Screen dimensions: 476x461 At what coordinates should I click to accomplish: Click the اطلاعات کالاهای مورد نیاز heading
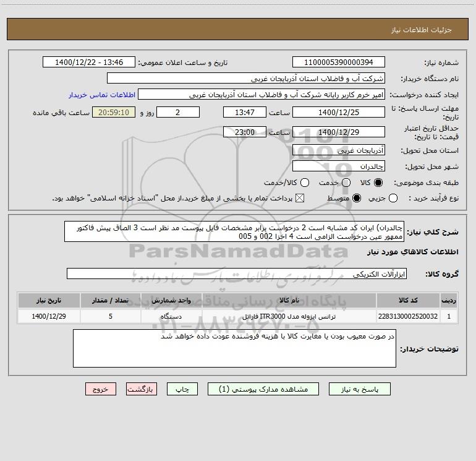(x=413, y=252)
